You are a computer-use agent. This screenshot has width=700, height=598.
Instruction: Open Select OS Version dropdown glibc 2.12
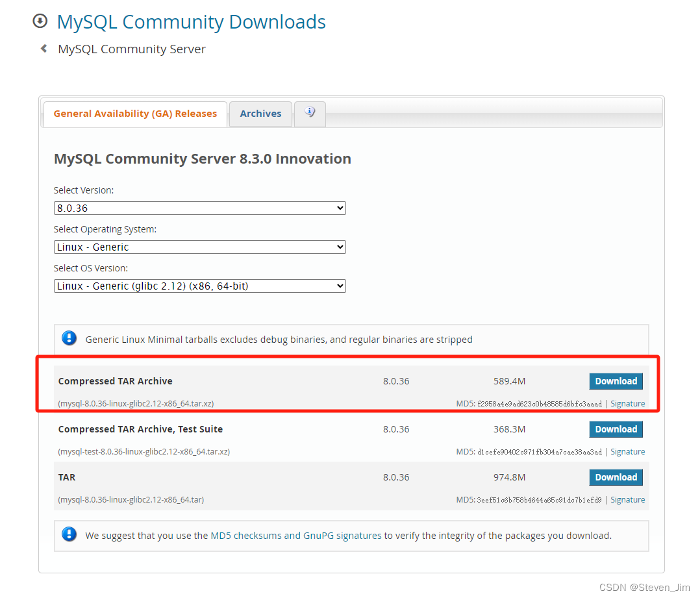click(199, 286)
